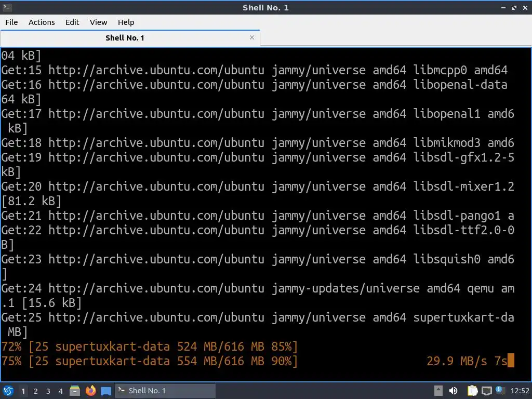This screenshot has height=399, width=532.
Task: Click the Get:17 libopenal1 line
Action: tap(258, 114)
